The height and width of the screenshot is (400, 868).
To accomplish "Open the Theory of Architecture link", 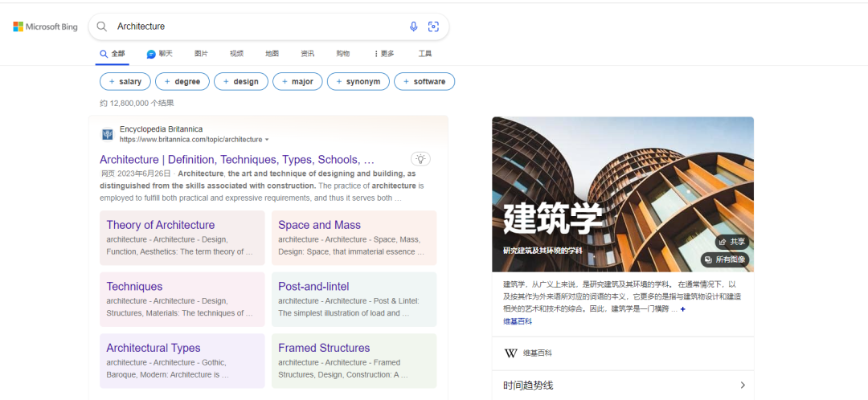I will [x=161, y=225].
